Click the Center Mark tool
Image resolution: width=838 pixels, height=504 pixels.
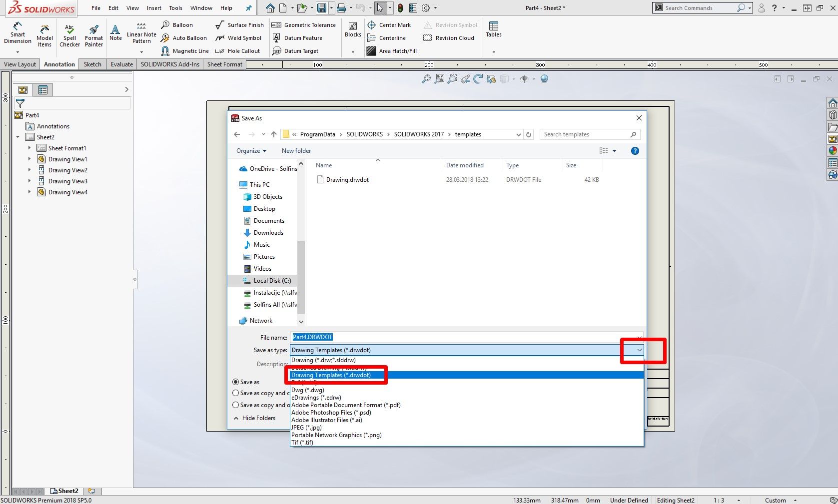click(389, 25)
